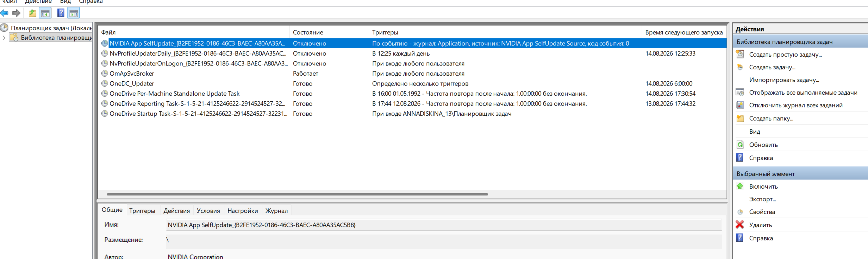Expand the Библиотека планировщика tree node
The height and width of the screenshot is (259, 868).
(x=4, y=38)
